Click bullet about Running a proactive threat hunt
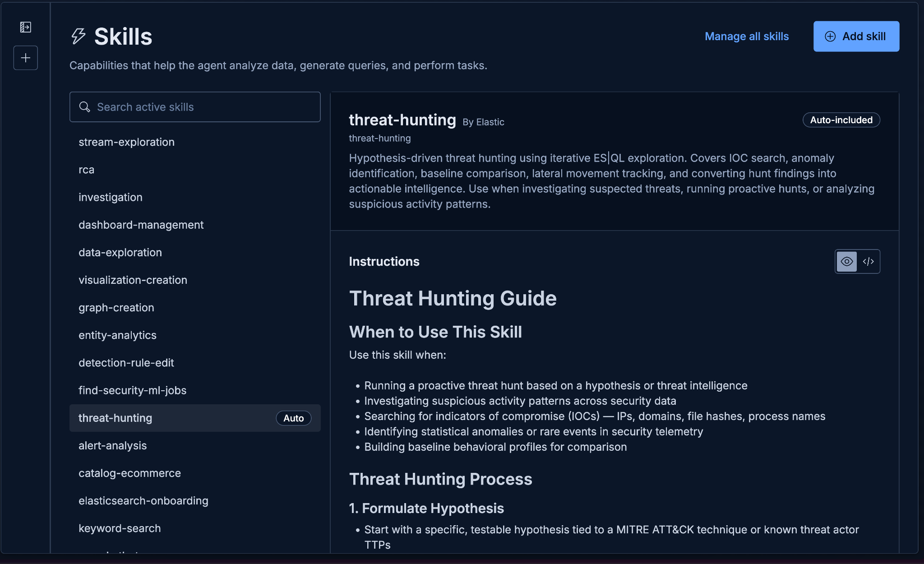This screenshot has width=924, height=564. (555, 385)
